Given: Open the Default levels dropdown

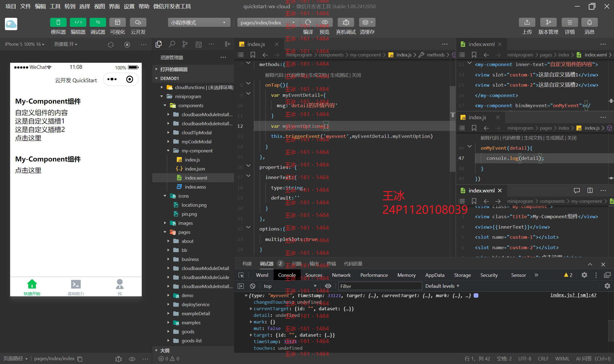Looking at the screenshot, I should (x=442, y=286).
